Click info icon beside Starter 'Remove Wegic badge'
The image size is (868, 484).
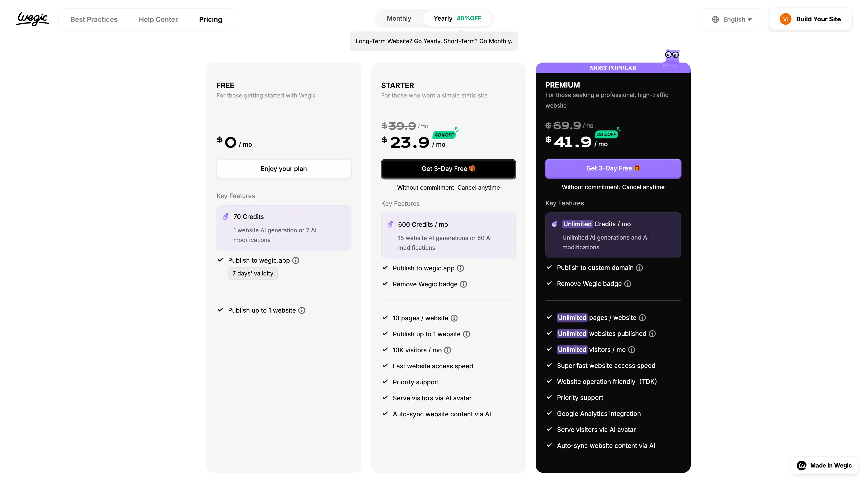pyautogui.click(x=464, y=284)
